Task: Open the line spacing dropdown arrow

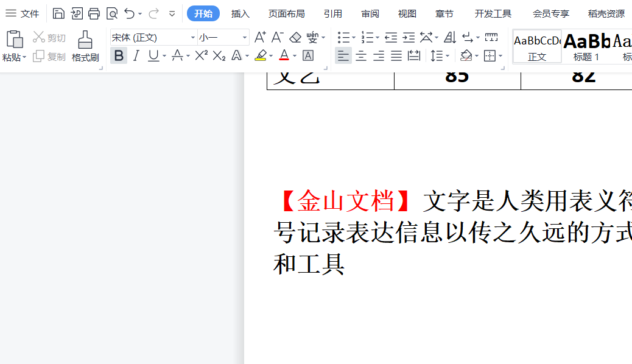Action: coord(448,56)
